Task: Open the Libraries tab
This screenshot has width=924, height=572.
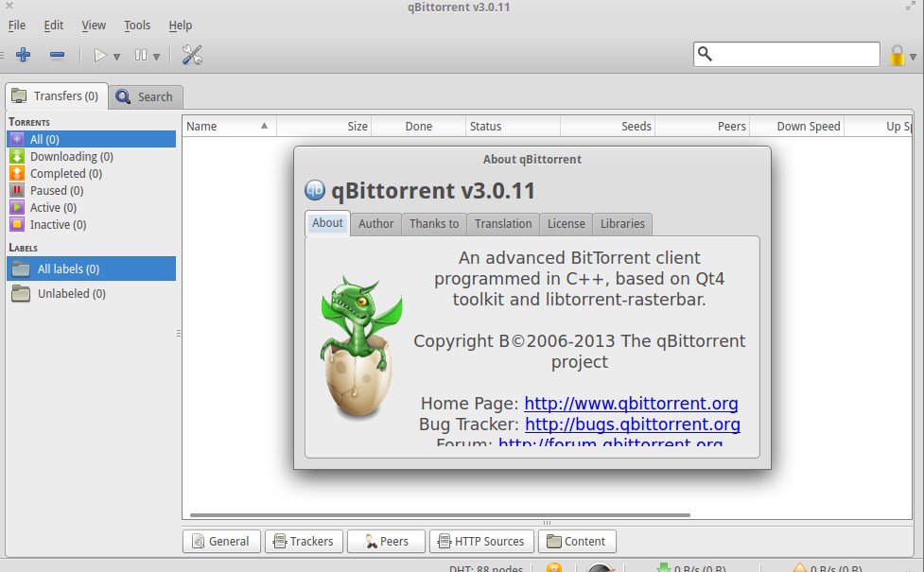Action: pos(622,224)
